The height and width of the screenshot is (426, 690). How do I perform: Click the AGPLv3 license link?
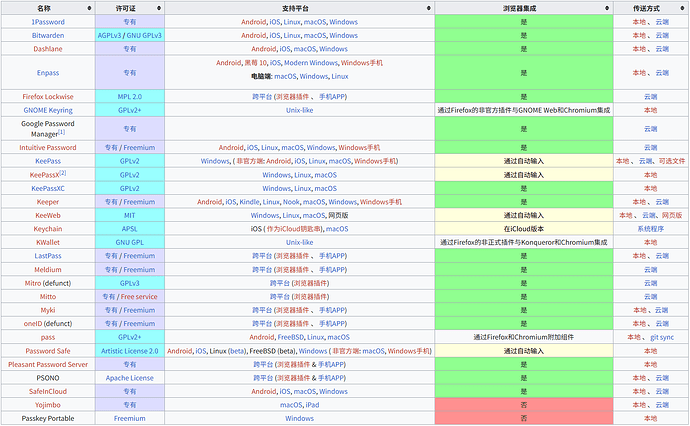coord(109,36)
